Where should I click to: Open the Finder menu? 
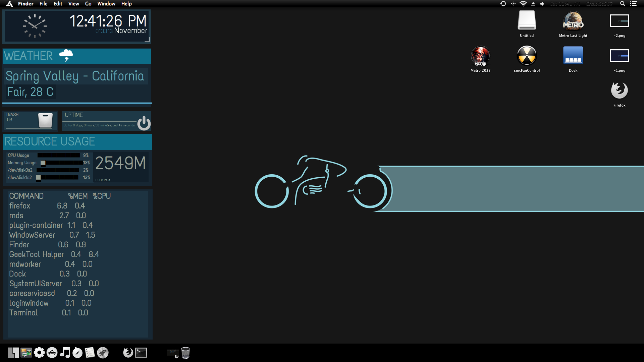coord(26,4)
